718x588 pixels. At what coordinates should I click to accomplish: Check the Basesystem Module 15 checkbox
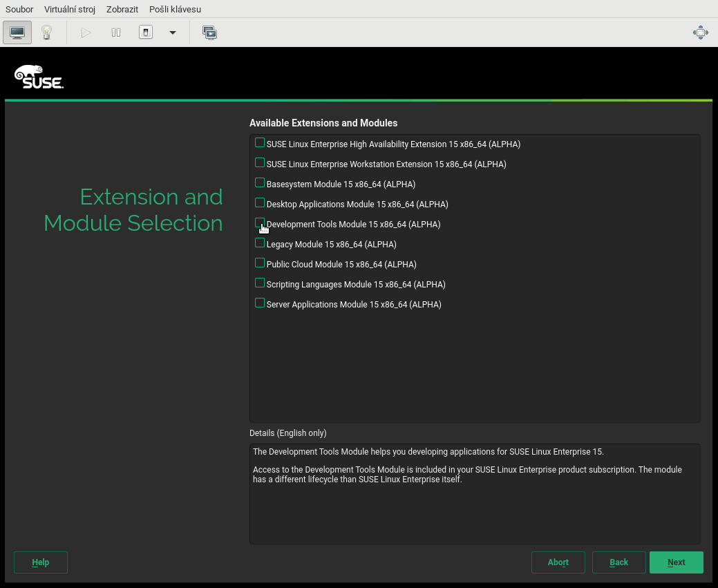[x=260, y=183]
